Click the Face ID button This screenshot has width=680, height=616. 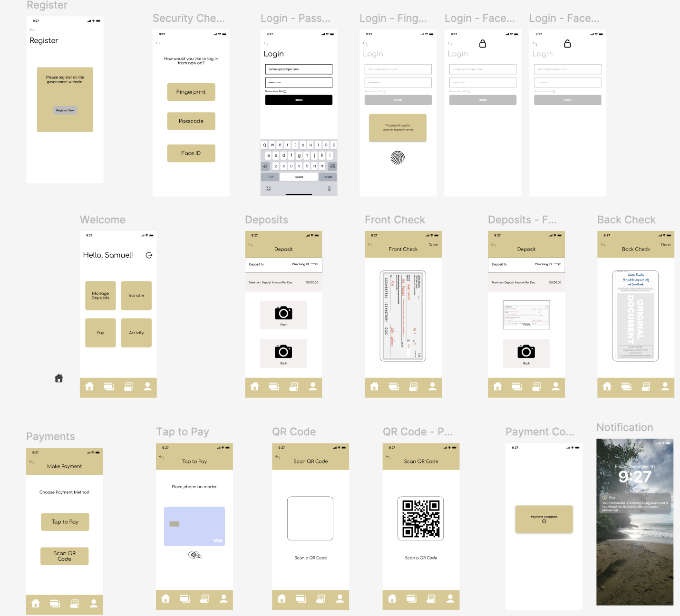click(191, 153)
